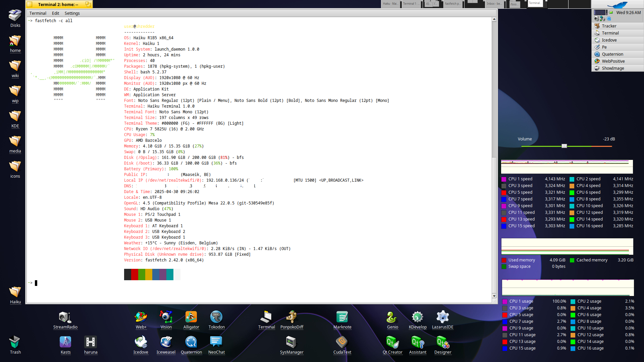Open the CudaText editor icon
The image size is (644, 362).
342,343
